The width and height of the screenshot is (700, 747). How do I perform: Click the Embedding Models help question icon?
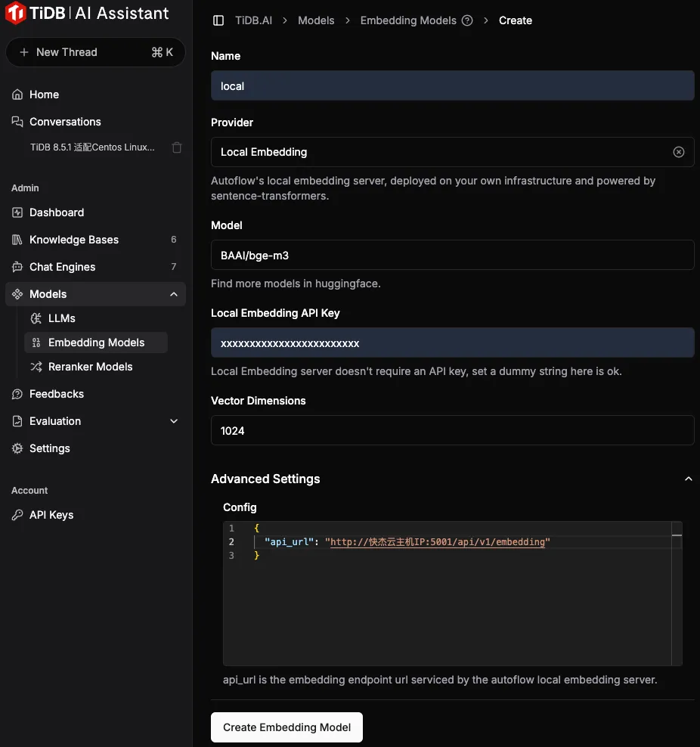pyautogui.click(x=467, y=20)
